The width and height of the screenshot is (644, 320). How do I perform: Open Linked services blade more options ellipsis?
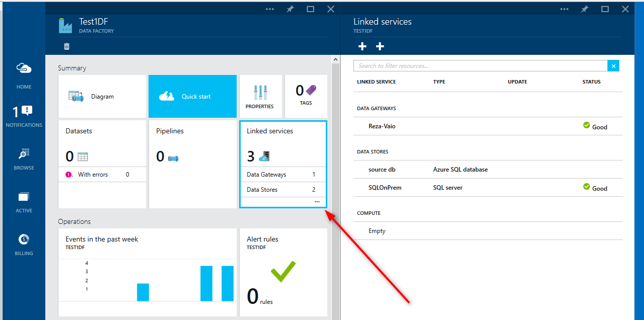tap(564, 9)
